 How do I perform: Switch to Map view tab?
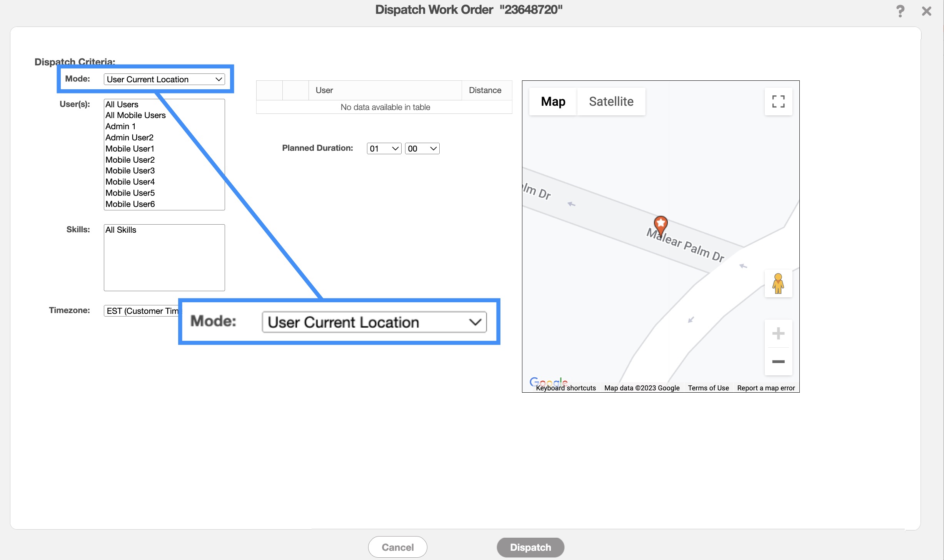tap(553, 102)
